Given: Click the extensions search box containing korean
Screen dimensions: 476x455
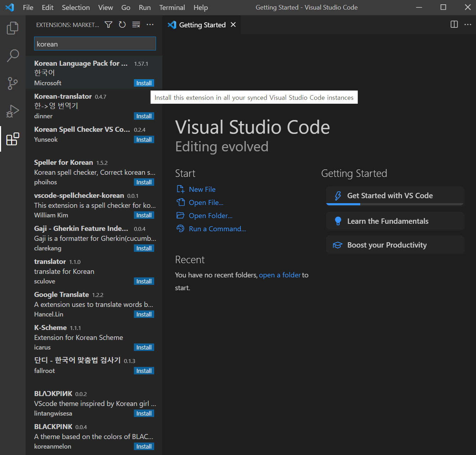Looking at the screenshot, I should pos(95,44).
